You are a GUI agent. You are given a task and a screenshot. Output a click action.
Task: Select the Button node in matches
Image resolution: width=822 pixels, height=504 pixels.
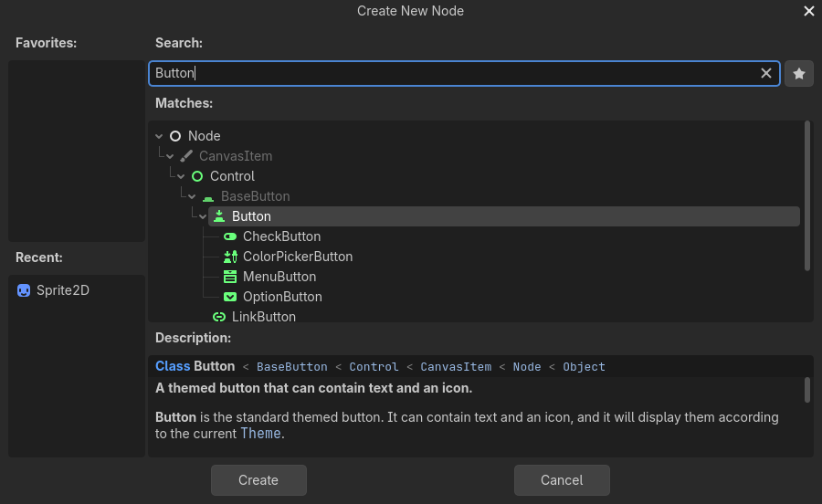click(251, 216)
